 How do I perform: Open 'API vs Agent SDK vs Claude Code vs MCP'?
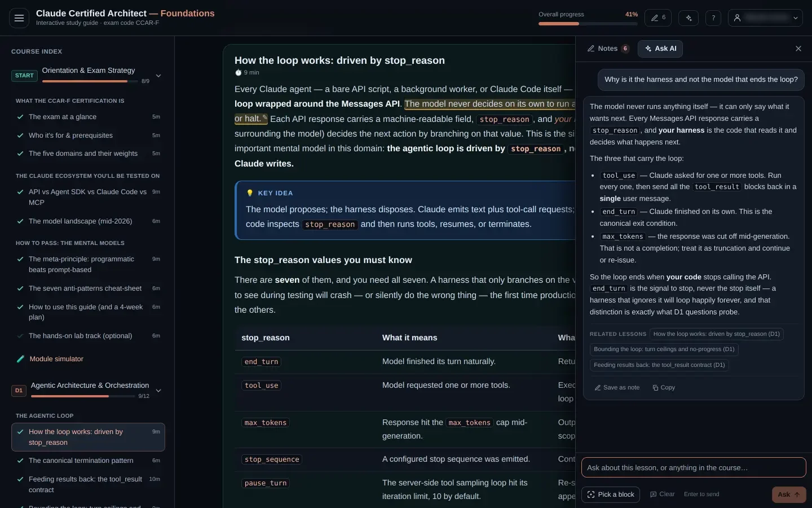click(88, 197)
